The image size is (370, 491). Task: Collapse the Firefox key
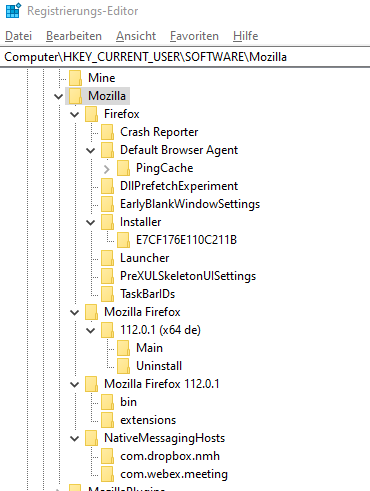(74, 115)
